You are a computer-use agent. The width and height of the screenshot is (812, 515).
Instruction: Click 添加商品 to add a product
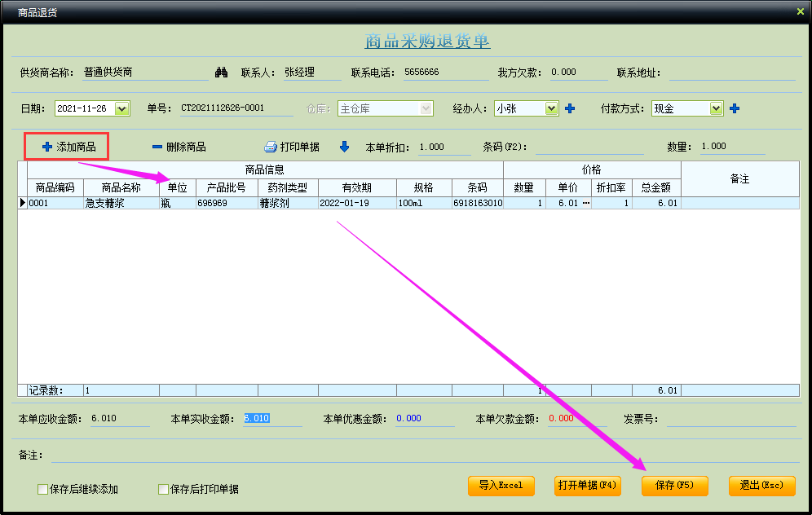coord(67,147)
